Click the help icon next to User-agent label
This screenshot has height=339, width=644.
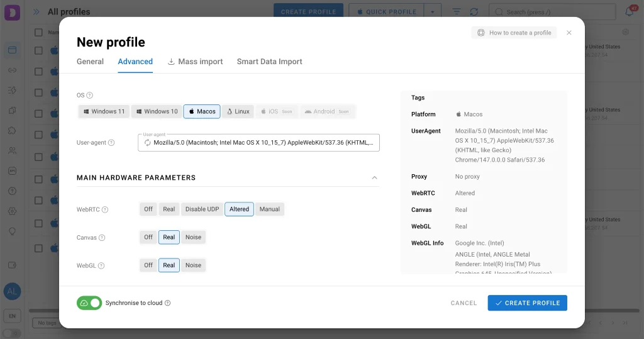[x=111, y=143]
